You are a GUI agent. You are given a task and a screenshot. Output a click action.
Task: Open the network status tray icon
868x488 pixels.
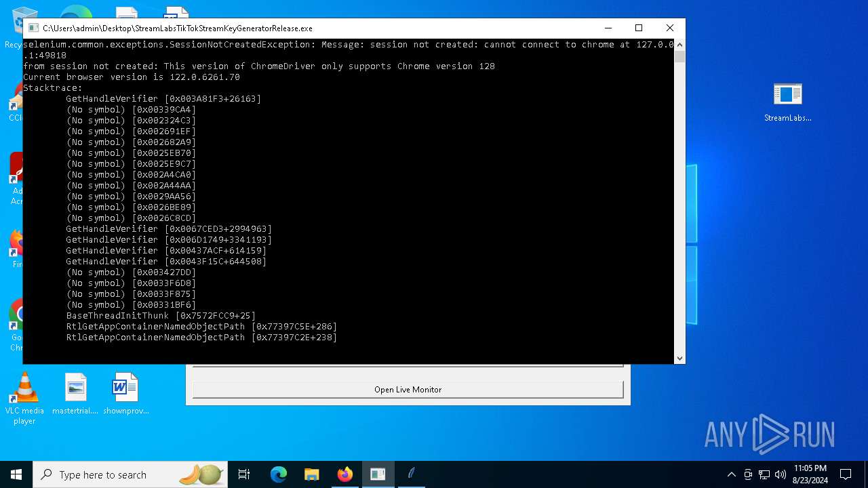[x=764, y=474]
